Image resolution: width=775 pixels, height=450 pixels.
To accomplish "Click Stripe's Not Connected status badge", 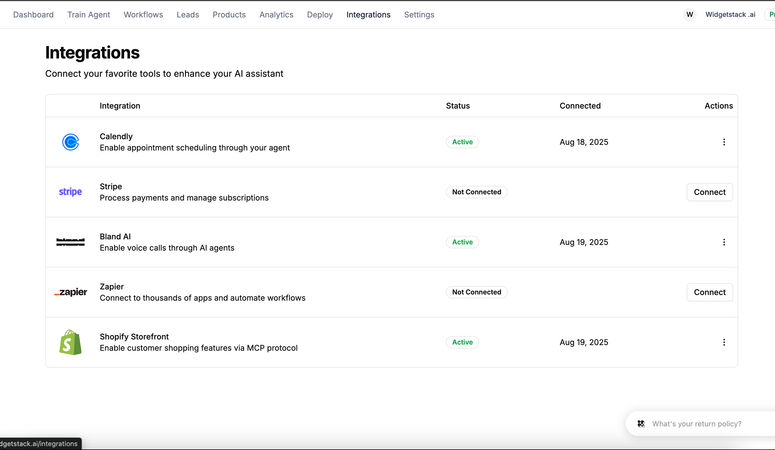I will pyautogui.click(x=476, y=192).
